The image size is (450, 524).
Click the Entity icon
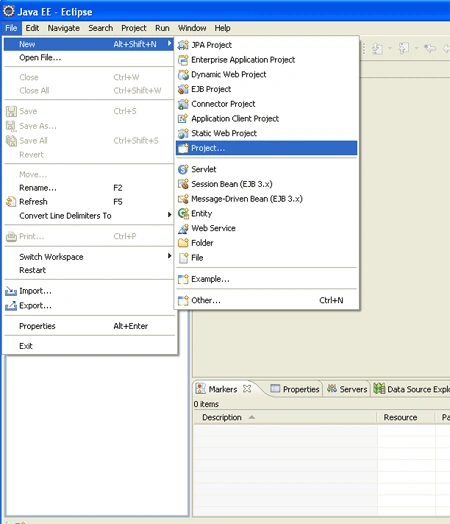183,213
